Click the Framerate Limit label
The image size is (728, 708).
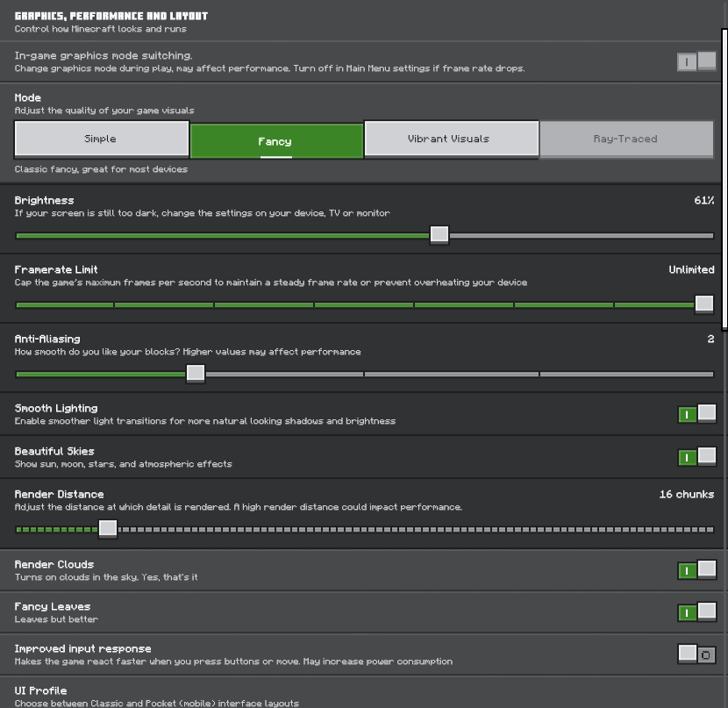[56, 269]
